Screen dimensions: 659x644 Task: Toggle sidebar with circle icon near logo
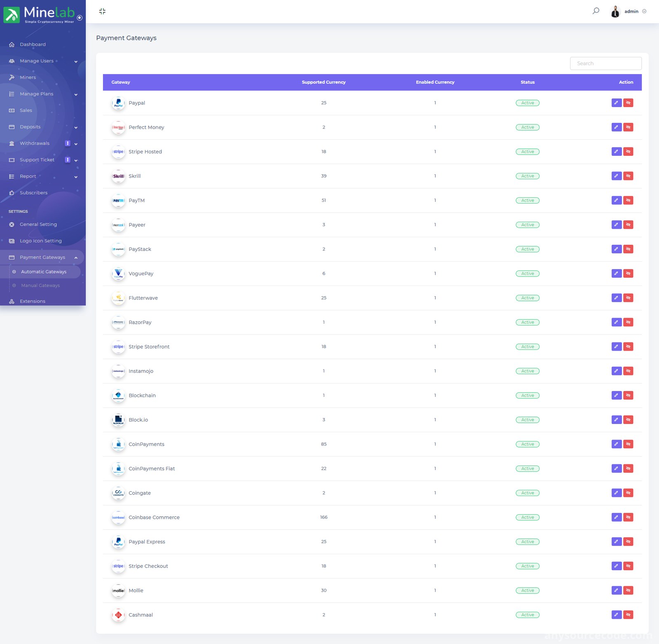click(80, 18)
